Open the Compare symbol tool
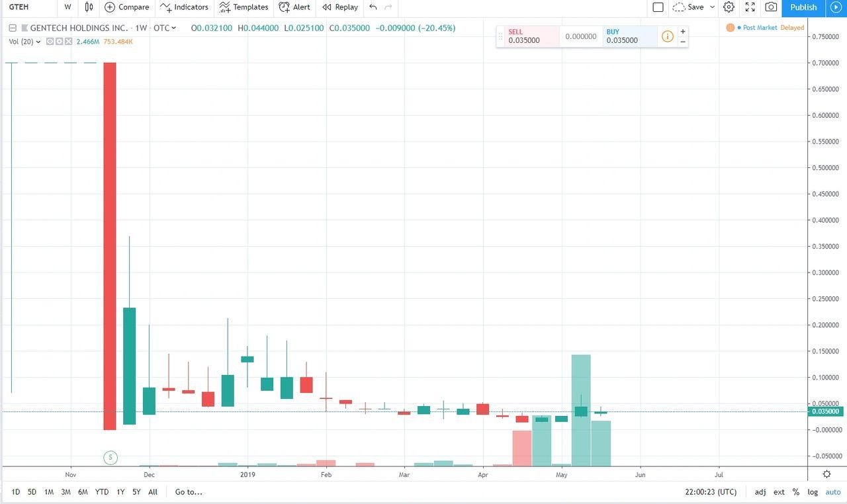This screenshot has height=504, width=847. tap(126, 7)
